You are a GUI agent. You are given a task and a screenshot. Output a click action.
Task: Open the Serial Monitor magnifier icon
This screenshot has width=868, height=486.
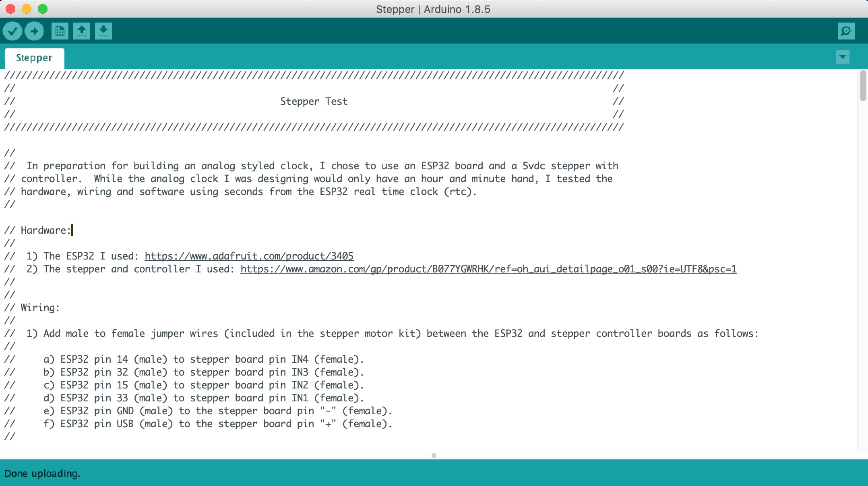[846, 31]
